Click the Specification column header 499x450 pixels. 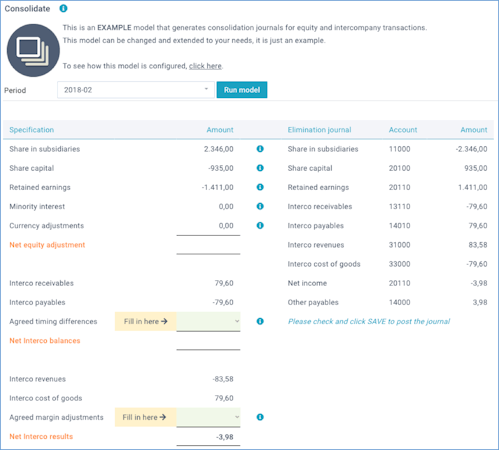click(x=32, y=130)
